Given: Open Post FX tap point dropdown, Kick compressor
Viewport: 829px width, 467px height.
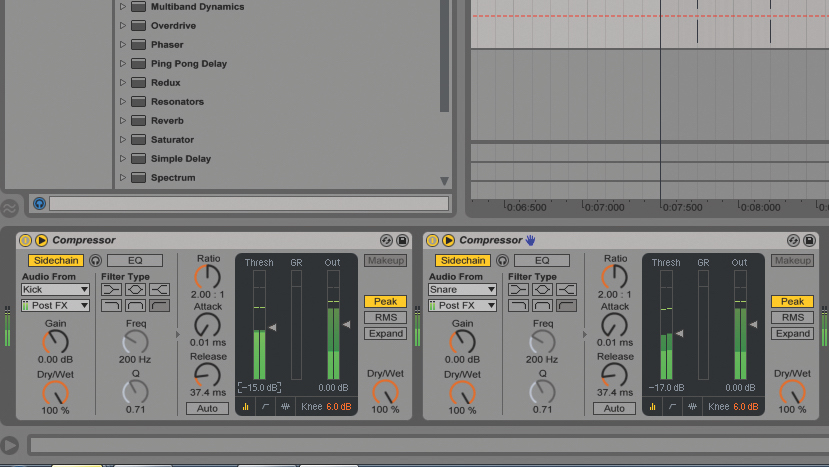Looking at the screenshot, I should click(x=56, y=305).
